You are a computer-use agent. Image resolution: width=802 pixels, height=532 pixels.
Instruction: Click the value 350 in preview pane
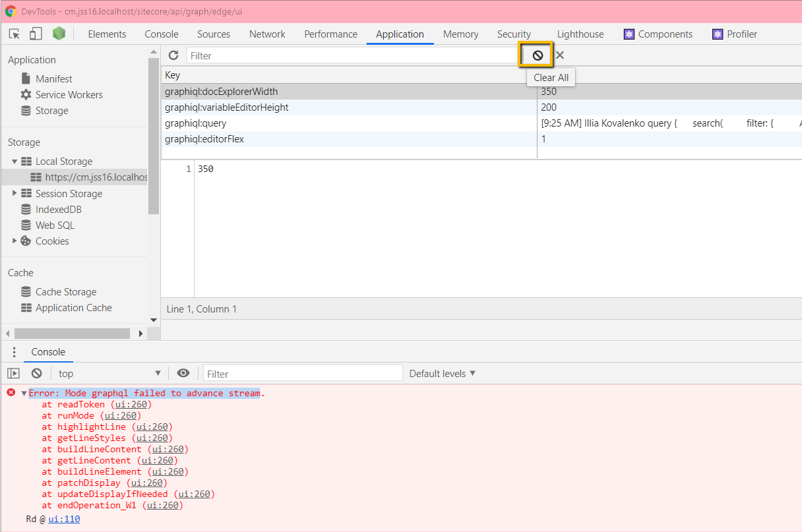click(206, 169)
